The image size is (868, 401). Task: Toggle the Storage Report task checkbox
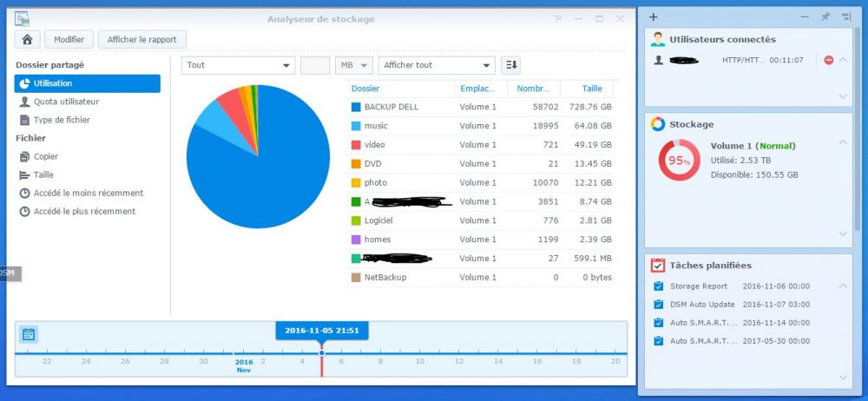point(658,286)
